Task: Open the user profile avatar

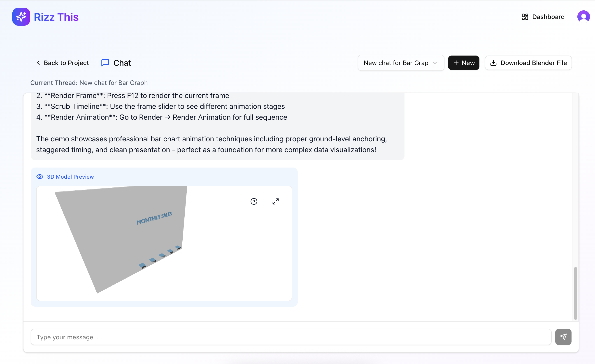Action: [x=583, y=17]
